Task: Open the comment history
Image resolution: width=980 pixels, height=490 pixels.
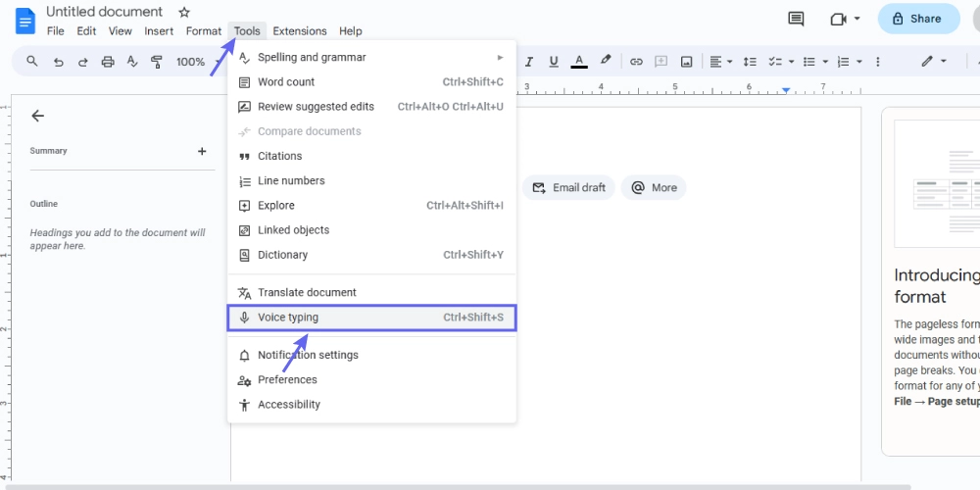Action: pyautogui.click(x=796, y=19)
